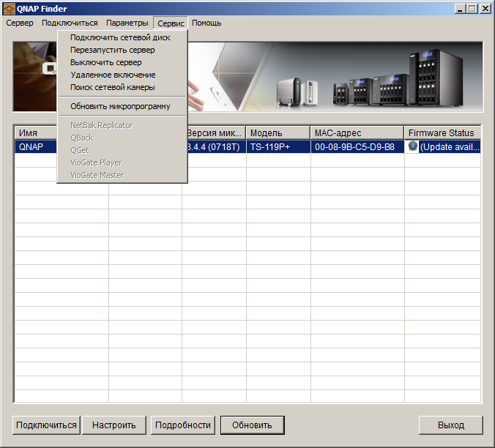Click QBack menu entry
The height and width of the screenshot is (448, 495).
click(123, 138)
